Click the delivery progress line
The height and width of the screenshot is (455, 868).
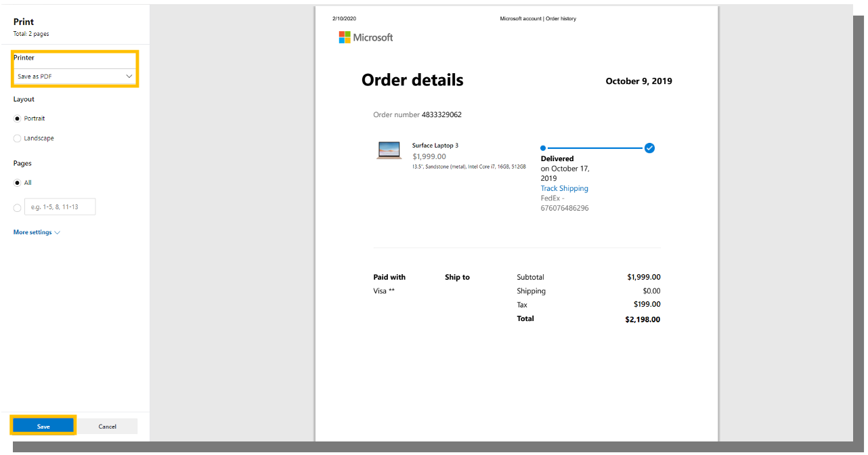coord(594,148)
